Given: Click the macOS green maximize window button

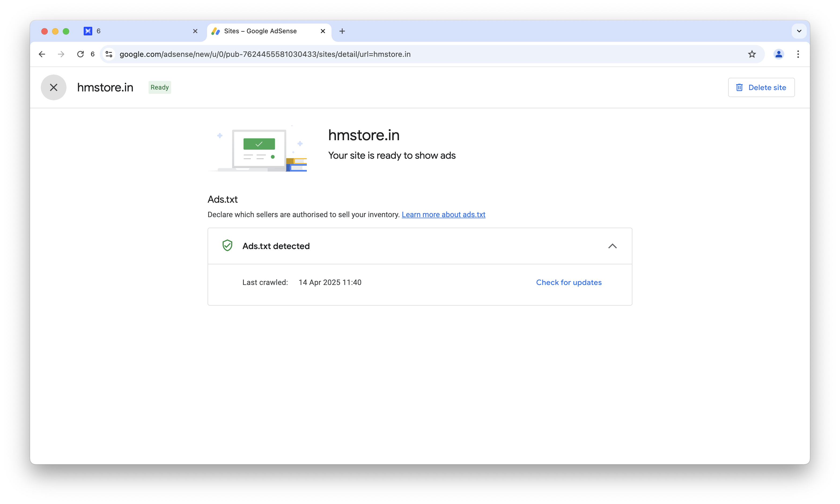Looking at the screenshot, I should 66,31.
